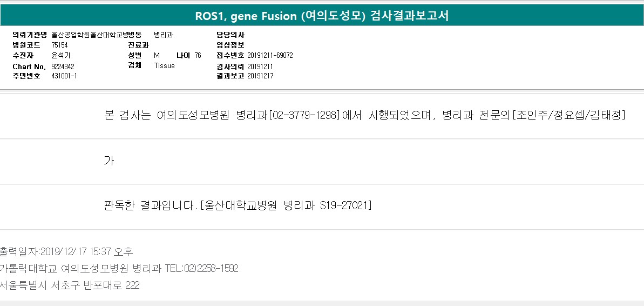
Task: Click the Chart No. value 9224342
Action: tap(63, 66)
